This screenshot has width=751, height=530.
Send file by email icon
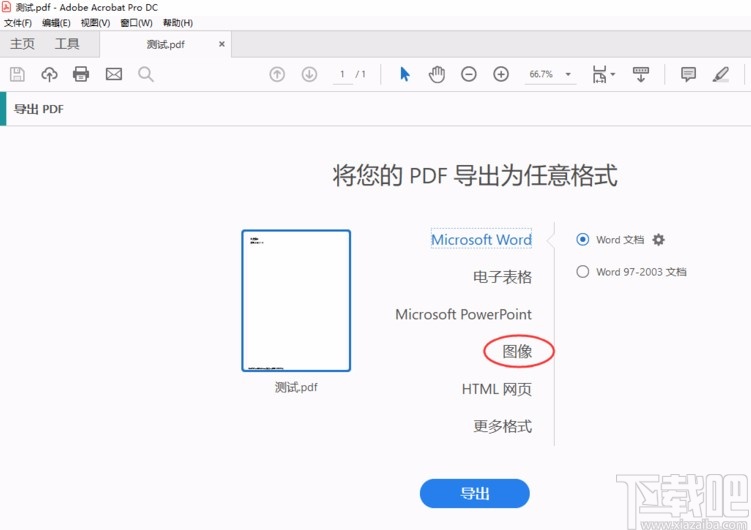[x=114, y=74]
